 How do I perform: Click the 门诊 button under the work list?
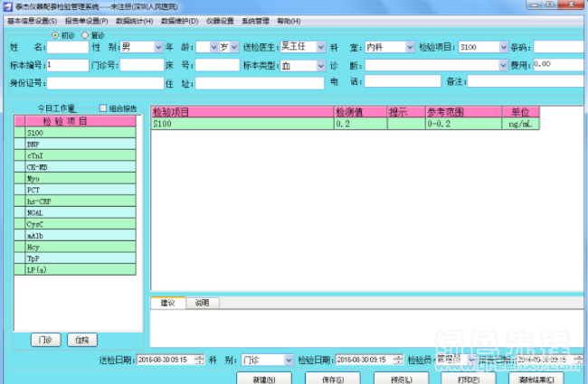point(47,340)
